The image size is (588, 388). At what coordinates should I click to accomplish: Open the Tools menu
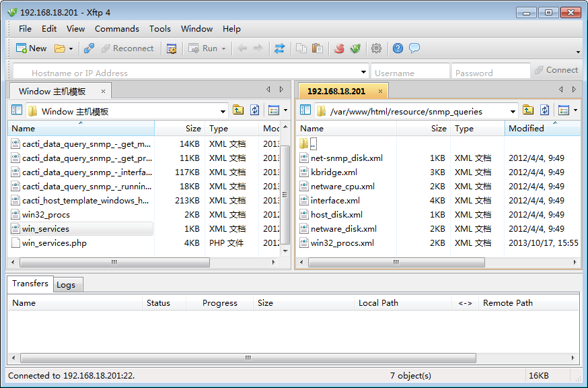pos(160,29)
